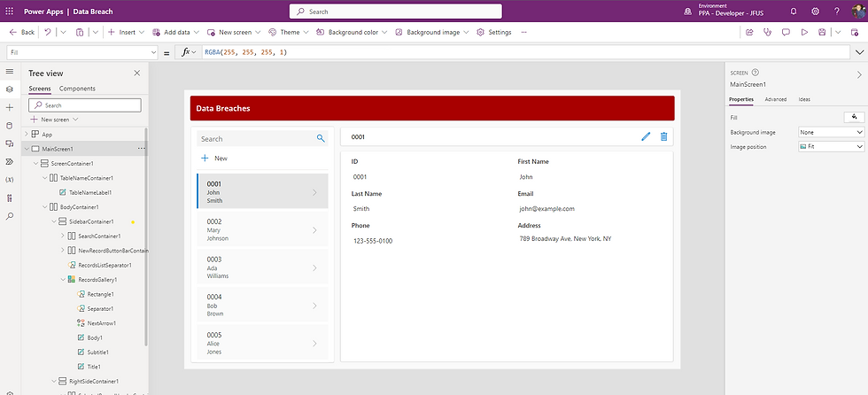868x395 pixels.
Task: Open the help question mark icon
Action: click(x=836, y=11)
